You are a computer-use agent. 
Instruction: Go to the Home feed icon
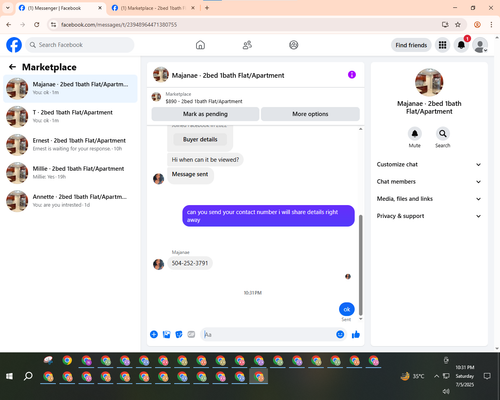click(x=200, y=45)
